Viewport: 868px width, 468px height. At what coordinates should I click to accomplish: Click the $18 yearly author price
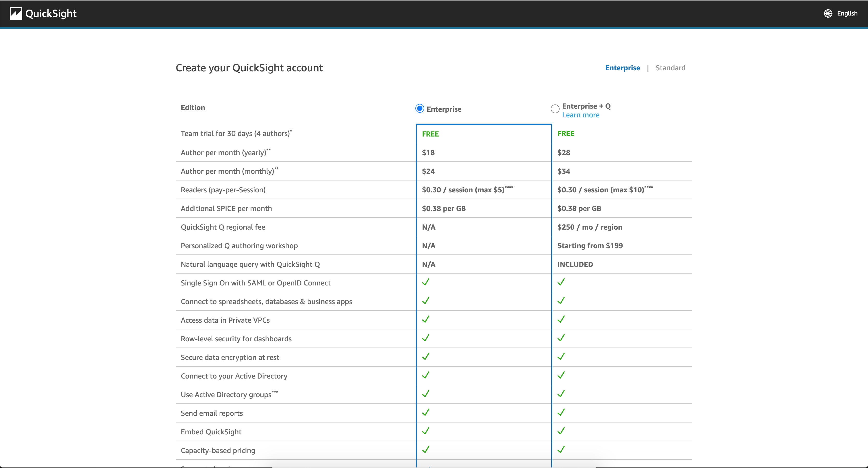[x=428, y=152]
